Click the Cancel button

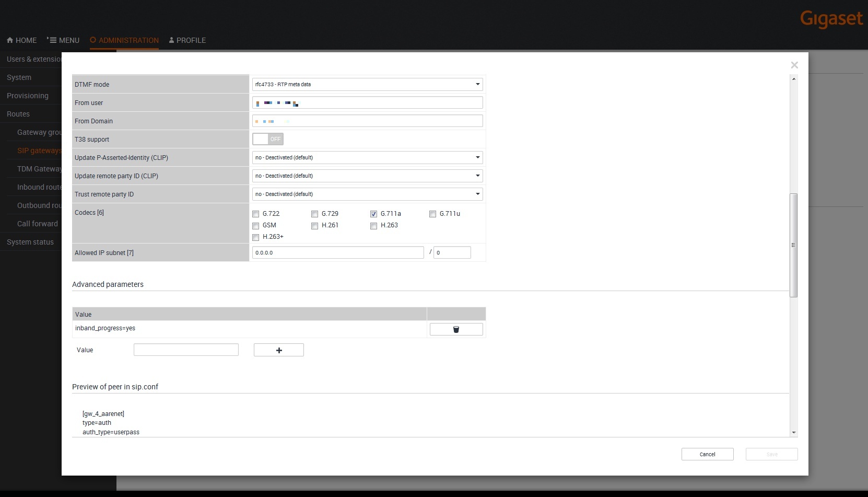coord(708,454)
